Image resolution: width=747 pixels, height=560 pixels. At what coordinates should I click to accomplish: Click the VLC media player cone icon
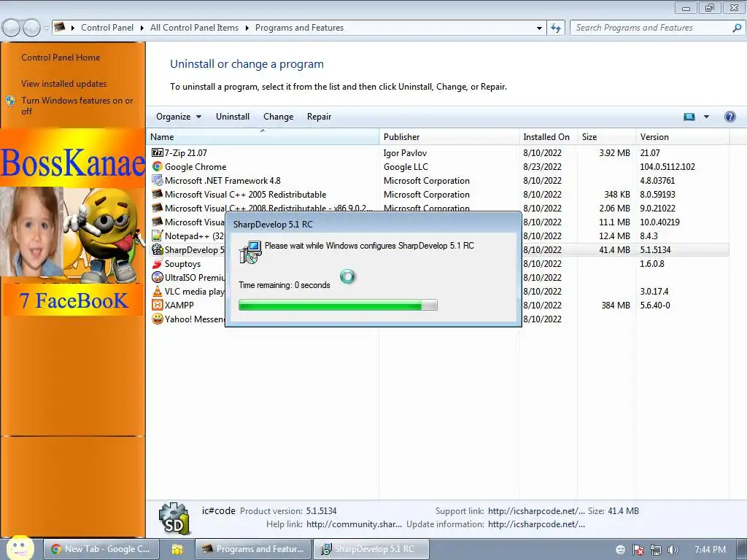tap(158, 291)
